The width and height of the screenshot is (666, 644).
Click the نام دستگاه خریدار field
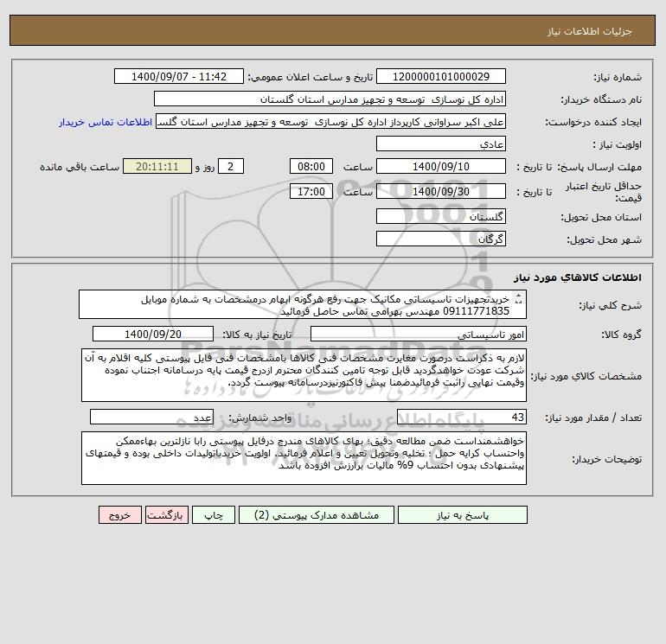click(330, 99)
